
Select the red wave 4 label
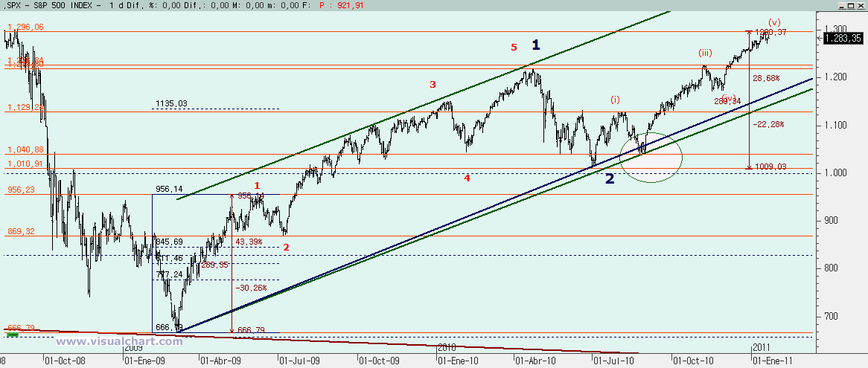click(x=467, y=178)
